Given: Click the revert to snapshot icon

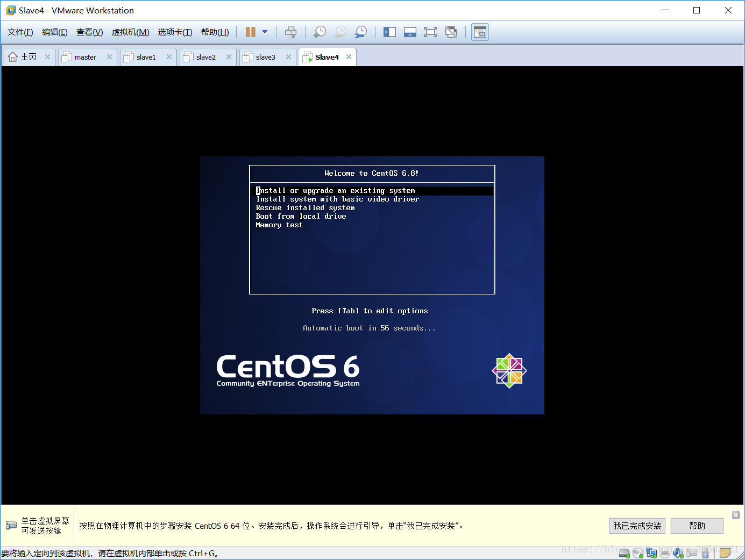Looking at the screenshot, I should (x=340, y=32).
